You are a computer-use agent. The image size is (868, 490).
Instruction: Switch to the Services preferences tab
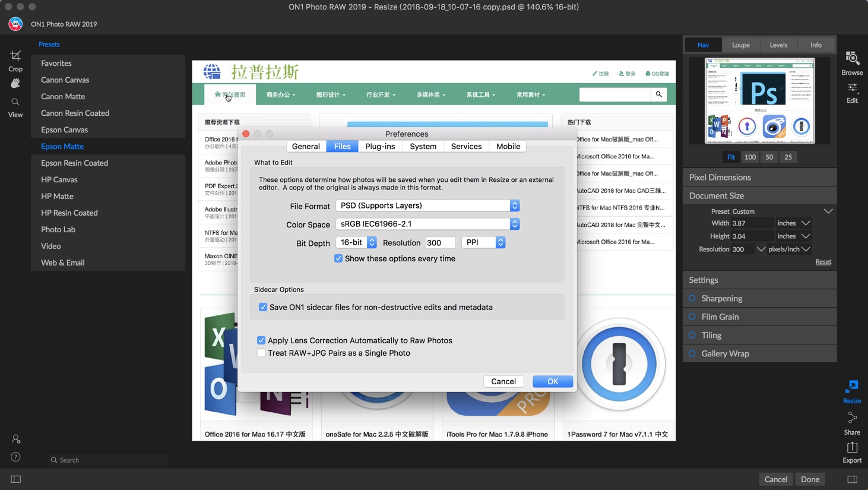pyautogui.click(x=466, y=146)
